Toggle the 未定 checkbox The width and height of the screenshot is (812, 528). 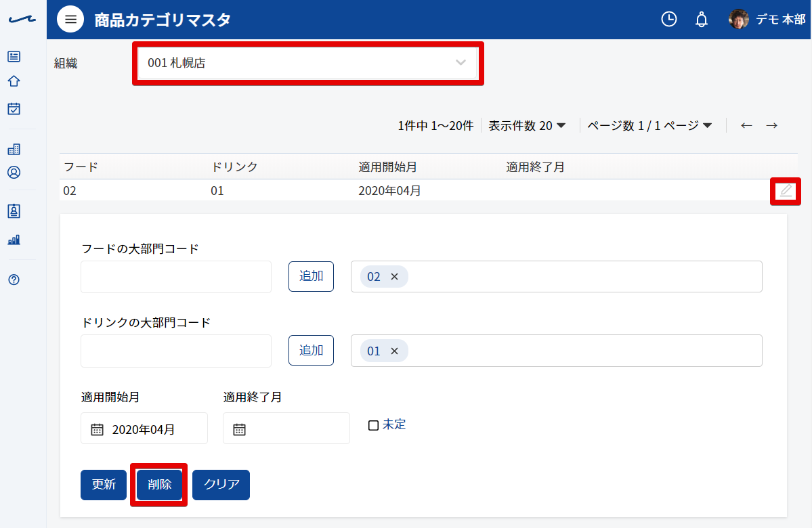click(x=373, y=426)
